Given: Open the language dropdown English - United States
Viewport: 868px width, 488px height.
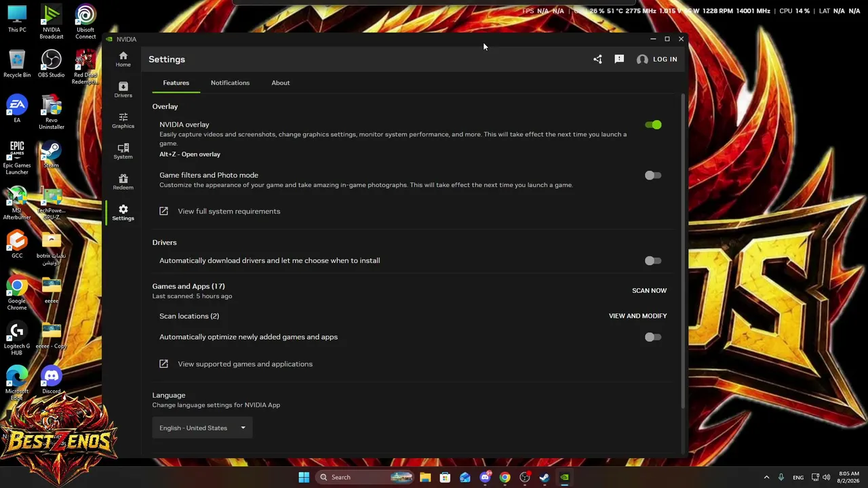Looking at the screenshot, I should pyautogui.click(x=202, y=428).
